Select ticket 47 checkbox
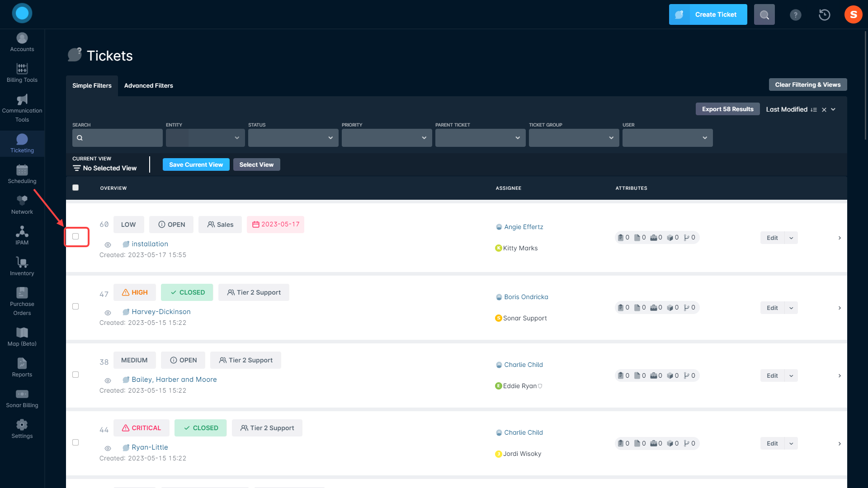868x488 pixels. click(75, 306)
